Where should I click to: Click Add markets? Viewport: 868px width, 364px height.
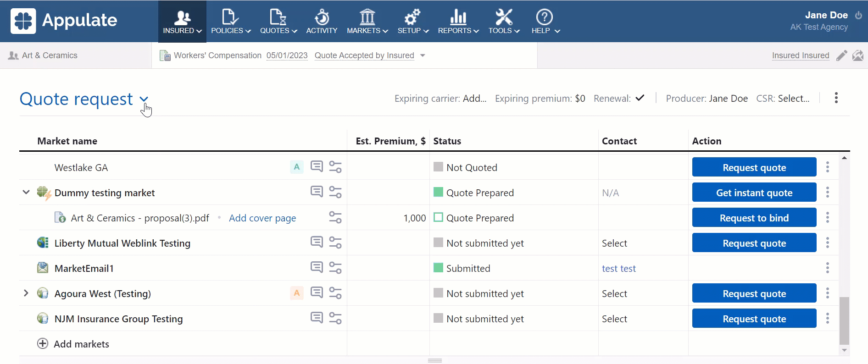73,344
